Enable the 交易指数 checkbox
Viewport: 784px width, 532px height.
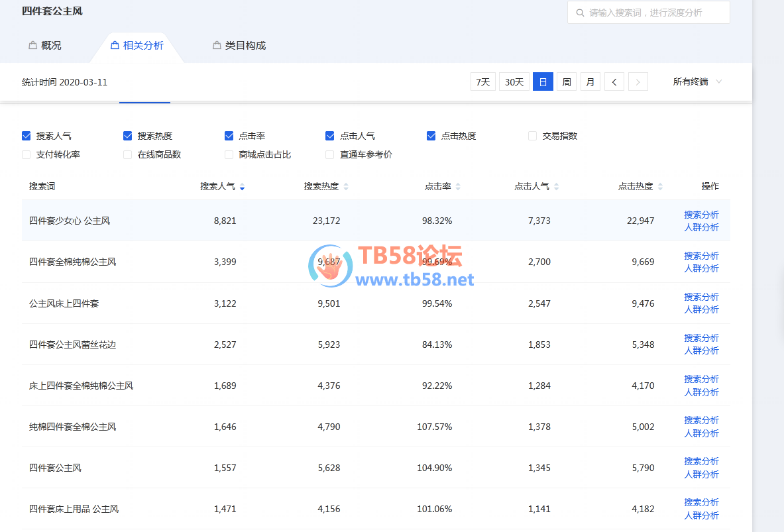pos(533,136)
